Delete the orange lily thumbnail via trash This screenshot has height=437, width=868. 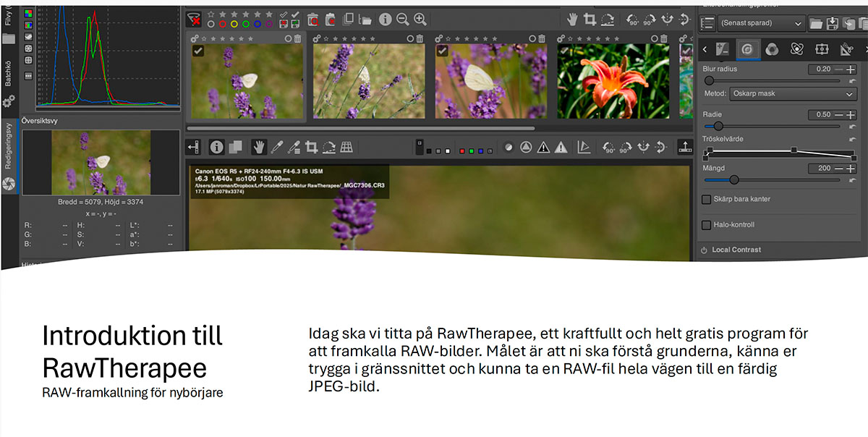[663, 38]
